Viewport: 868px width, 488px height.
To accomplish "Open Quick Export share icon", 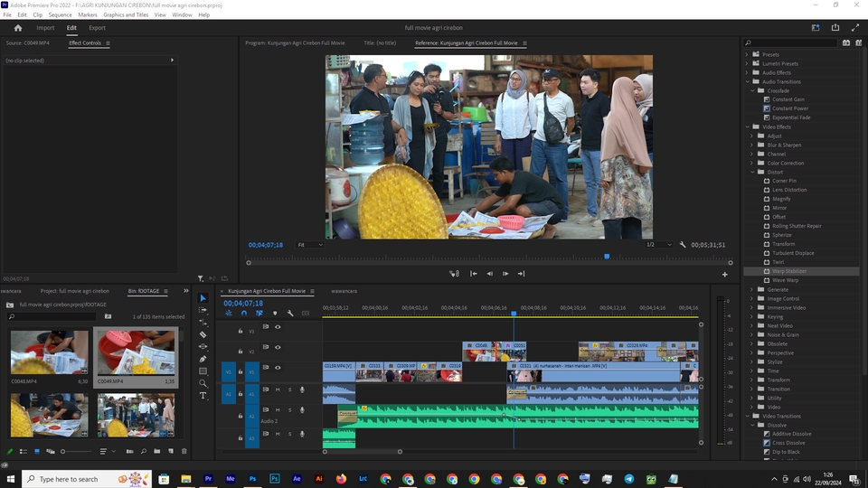I will point(835,28).
